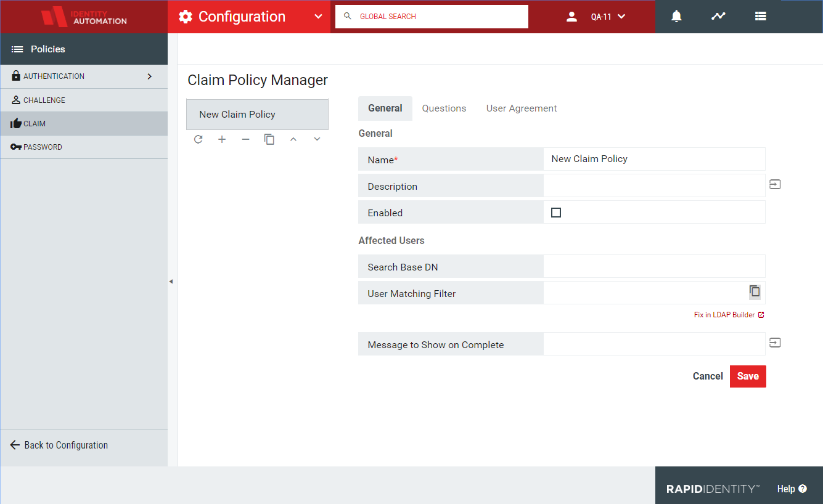Go Back to Configuration
The height and width of the screenshot is (504, 823).
tap(59, 445)
